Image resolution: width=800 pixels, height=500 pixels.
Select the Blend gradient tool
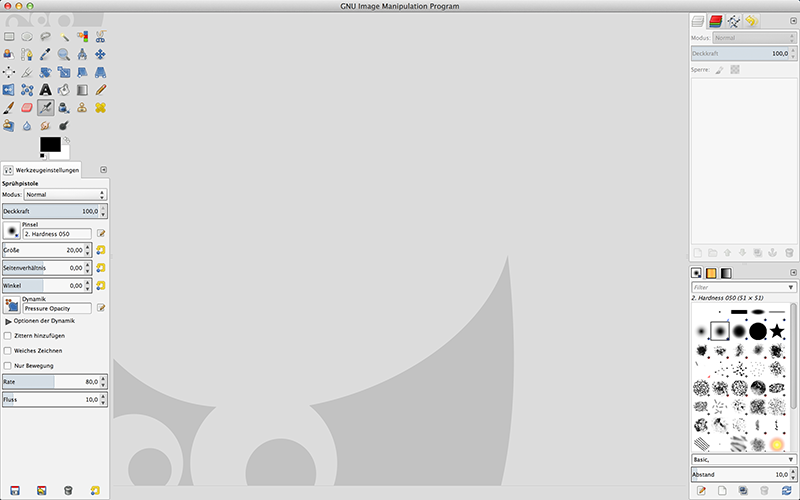click(x=82, y=90)
